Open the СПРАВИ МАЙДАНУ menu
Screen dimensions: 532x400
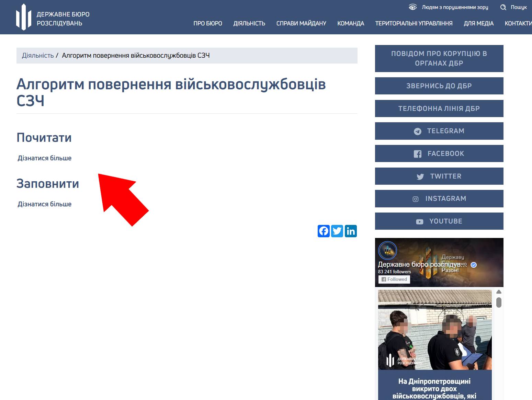301,23
